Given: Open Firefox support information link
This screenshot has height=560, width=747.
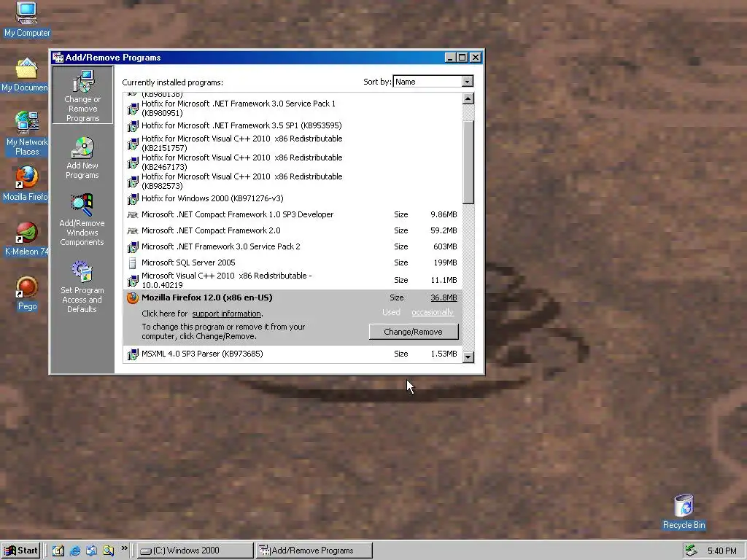Looking at the screenshot, I should [x=227, y=314].
